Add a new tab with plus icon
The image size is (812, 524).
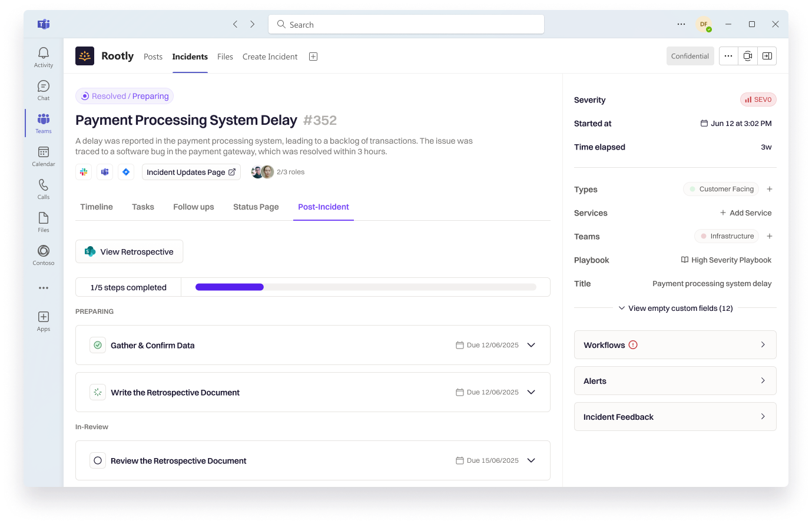pos(313,57)
